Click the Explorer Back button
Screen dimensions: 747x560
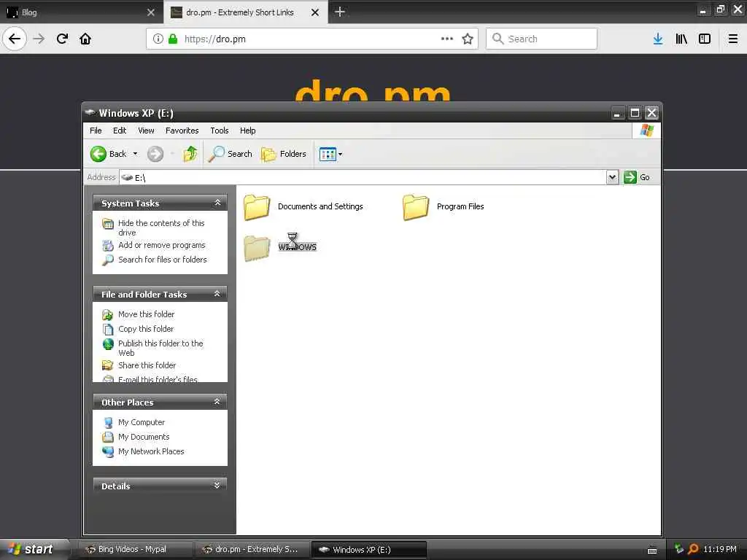pyautogui.click(x=108, y=154)
